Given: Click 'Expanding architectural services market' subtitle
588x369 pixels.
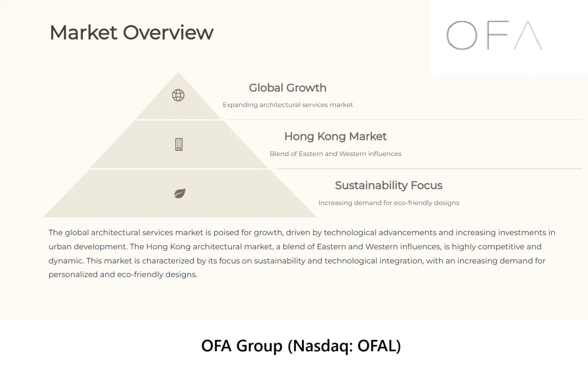Looking at the screenshot, I should click(288, 105).
